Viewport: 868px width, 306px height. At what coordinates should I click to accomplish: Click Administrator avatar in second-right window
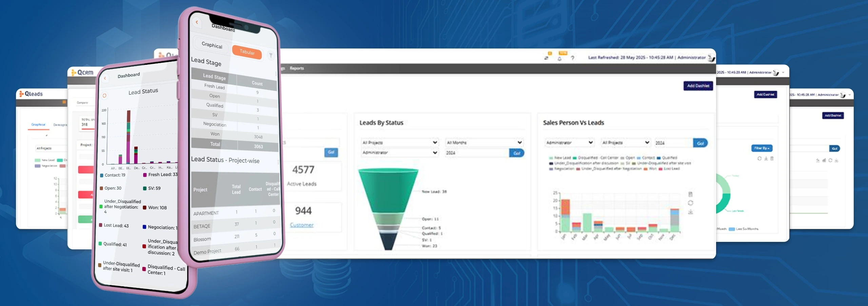[776, 73]
